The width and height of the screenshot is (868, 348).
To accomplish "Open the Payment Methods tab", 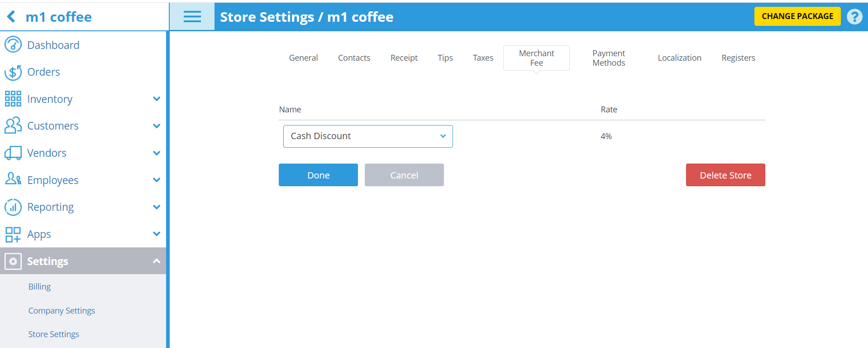I will click(609, 58).
